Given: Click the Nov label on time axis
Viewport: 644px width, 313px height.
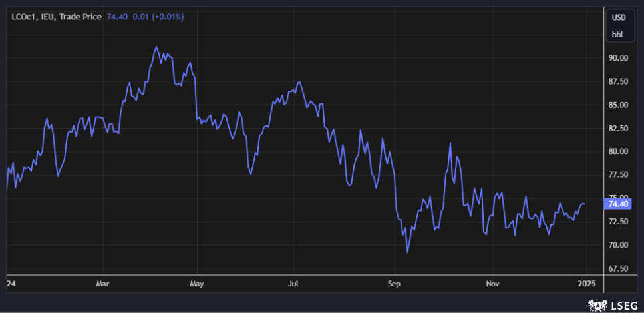Looking at the screenshot, I should tap(492, 284).
